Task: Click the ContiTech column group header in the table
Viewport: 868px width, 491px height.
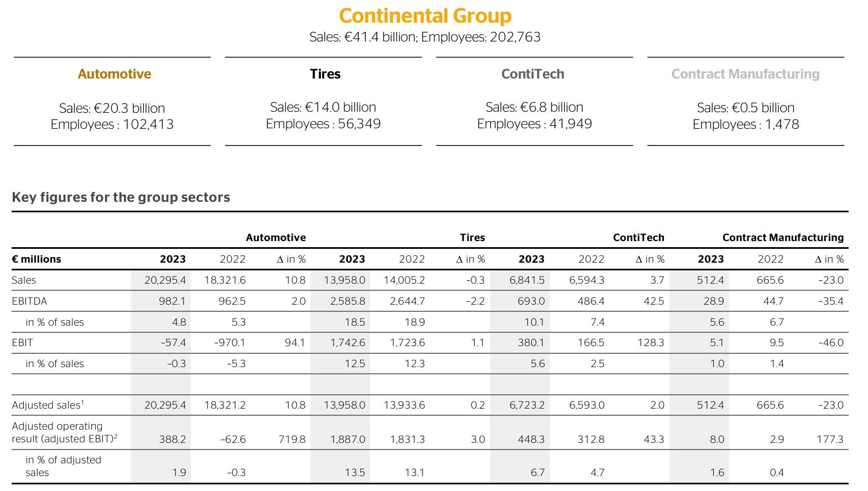Action: point(638,238)
